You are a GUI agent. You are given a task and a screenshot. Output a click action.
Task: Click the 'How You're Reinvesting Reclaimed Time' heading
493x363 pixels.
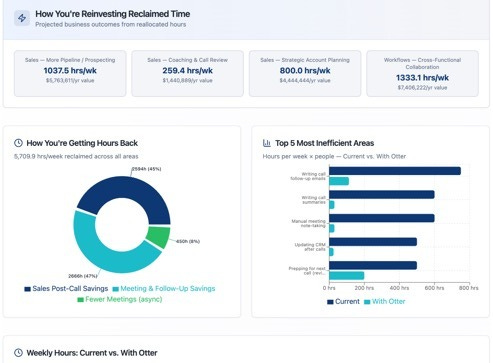point(113,14)
